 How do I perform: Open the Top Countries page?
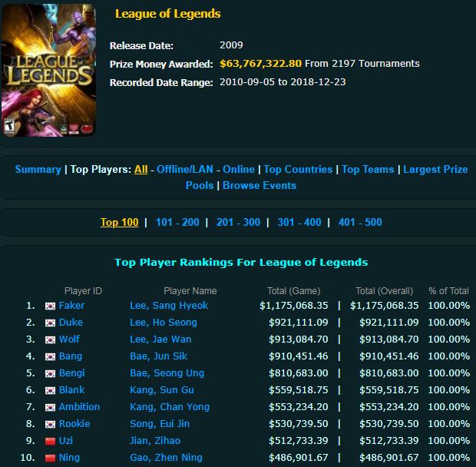coord(298,170)
